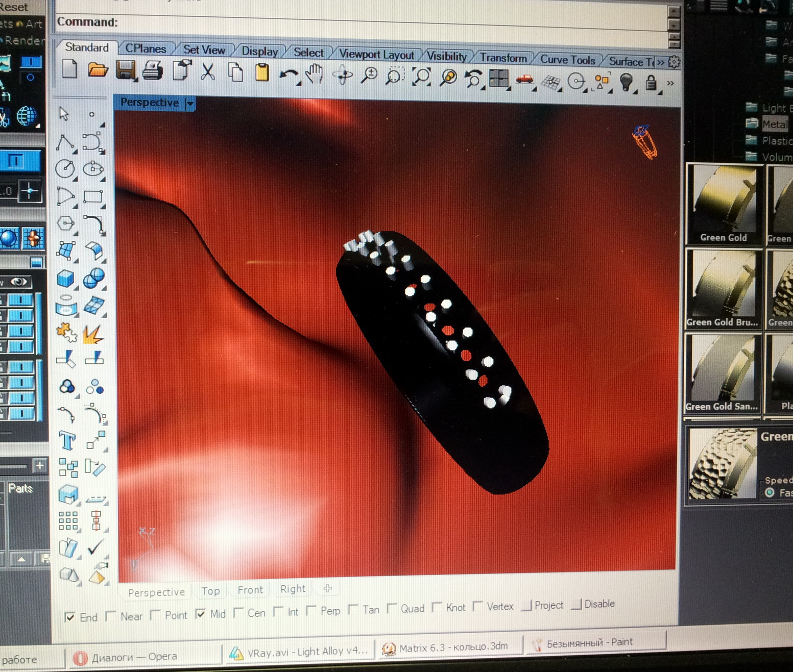Click the Save file icon
Viewport: 793px width, 672px height.
(x=125, y=70)
